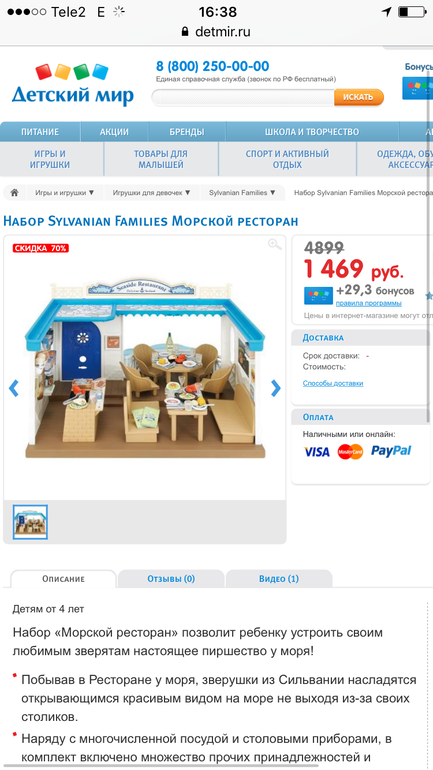Open the АКЦИИ menu item
The width and height of the screenshot is (433, 770).
coord(114,132)
